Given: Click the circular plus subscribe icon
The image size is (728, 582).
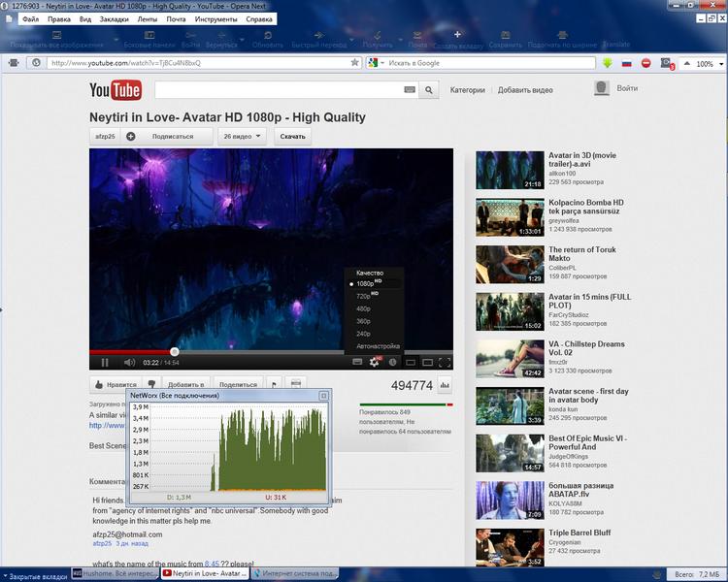Looking at the screenshot, I should [x=131, y=137].
